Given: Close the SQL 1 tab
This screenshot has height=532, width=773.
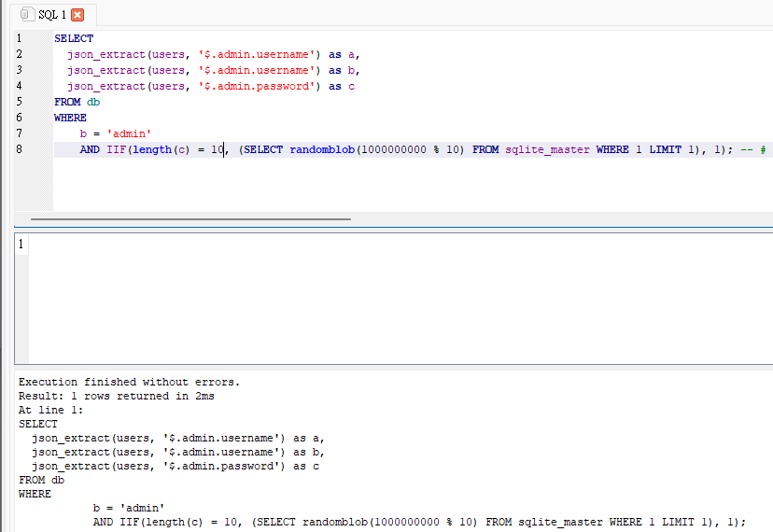Looking at the screenshot, I should pyautogui.click(x=77, y=15).
